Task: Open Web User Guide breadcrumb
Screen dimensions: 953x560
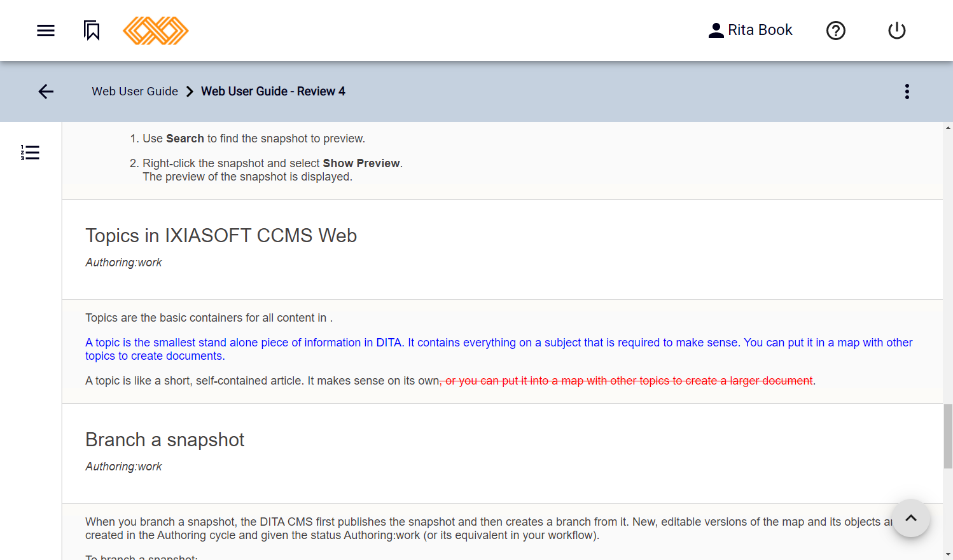Action: coord(135,92)
